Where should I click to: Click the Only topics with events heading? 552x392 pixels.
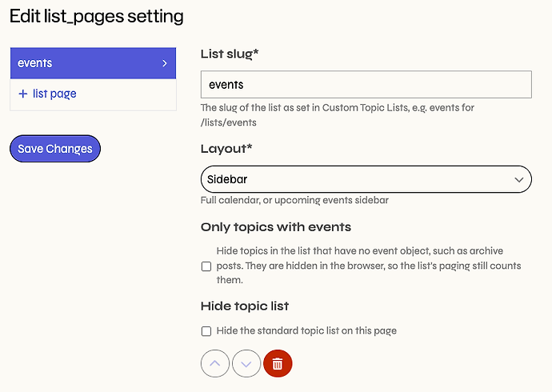(x=276, y=227)
